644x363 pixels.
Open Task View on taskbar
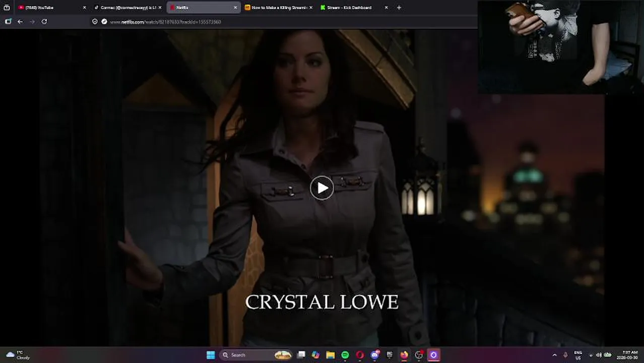tap(301, 355)
